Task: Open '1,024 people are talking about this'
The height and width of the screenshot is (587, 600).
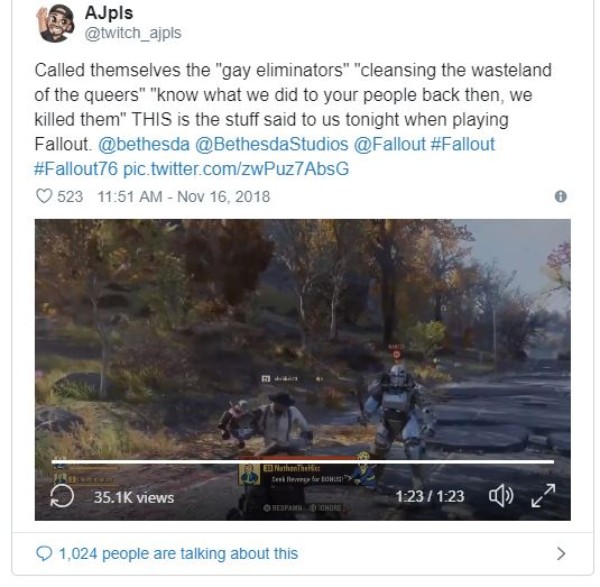Action: click(178, 553)
